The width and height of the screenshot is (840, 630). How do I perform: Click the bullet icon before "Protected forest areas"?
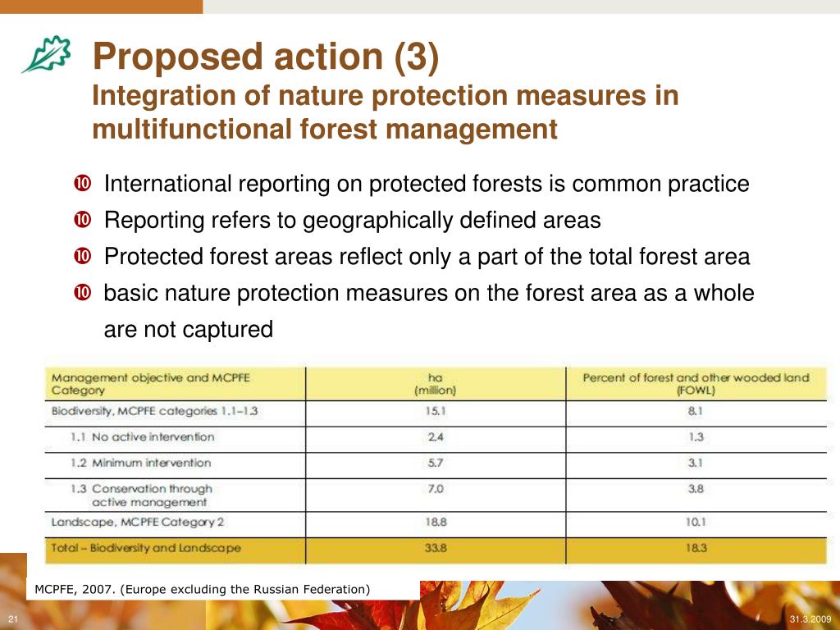tap(83, 256)
